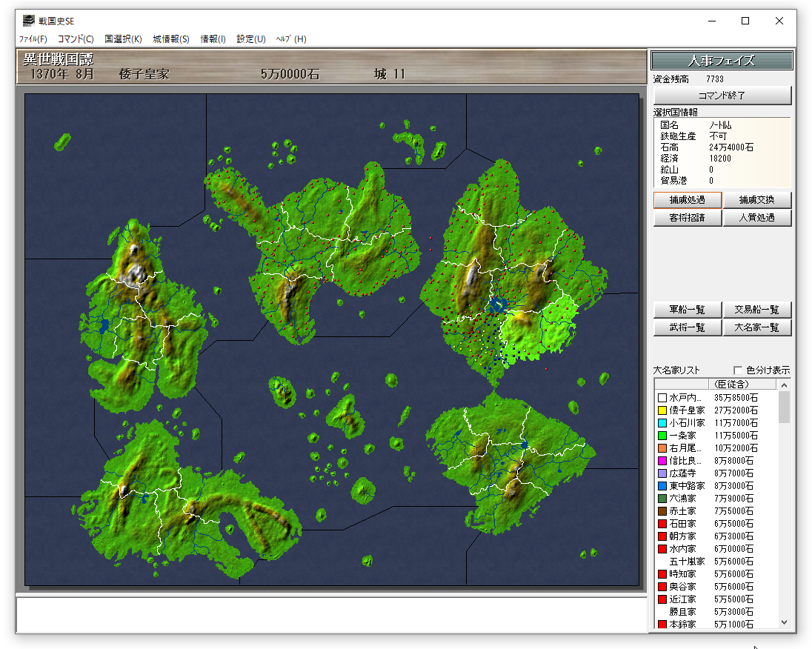Open the ファイル(F) menu
812x649 pixels.
[x=33, y=39]
